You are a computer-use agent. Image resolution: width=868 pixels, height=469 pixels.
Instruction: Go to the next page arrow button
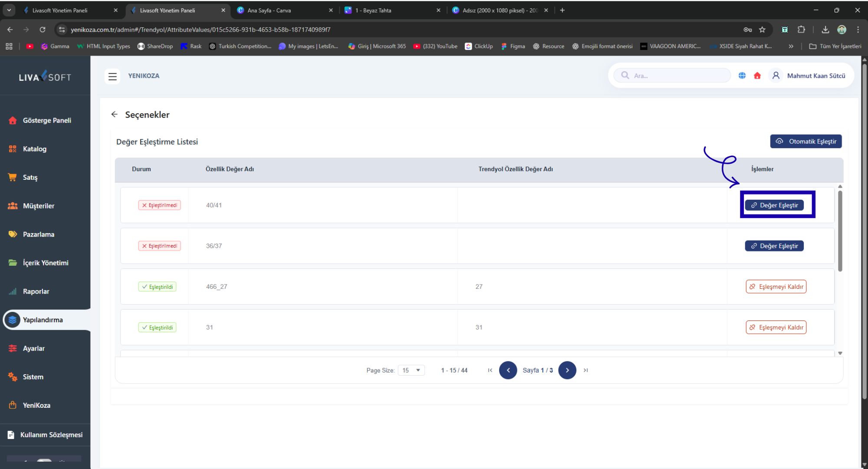(x=567, y=370)
